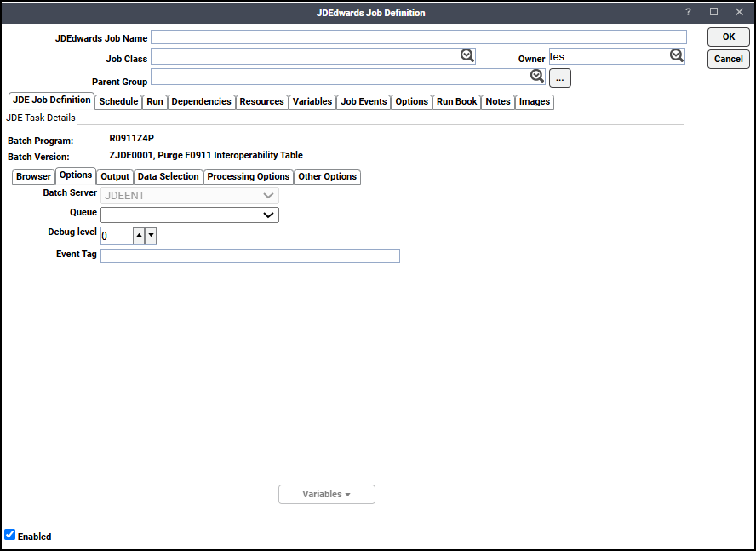The height and width of the screenshot is (551, 756).
Task: Toggle the Enabled checkbox
Action: pyautogui.click(x=9, y=535)
